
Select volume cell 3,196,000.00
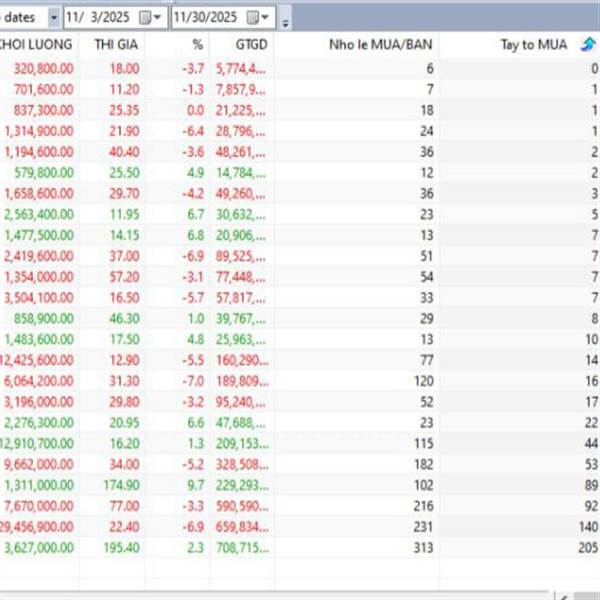coord(39,402)
